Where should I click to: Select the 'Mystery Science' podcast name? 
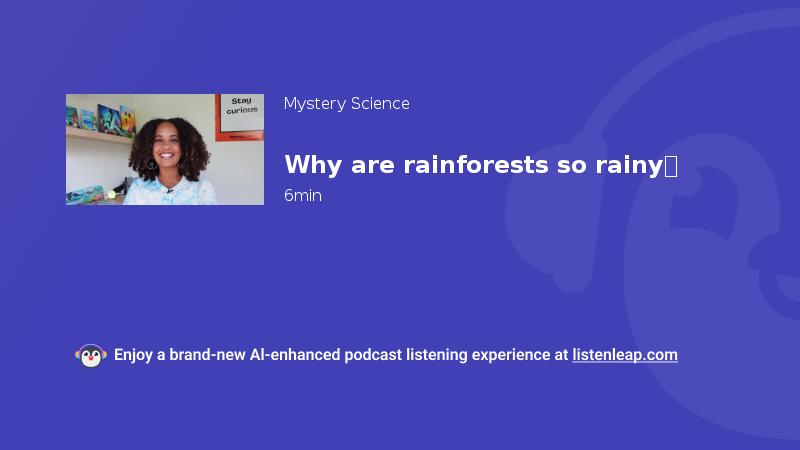point(346,104)
